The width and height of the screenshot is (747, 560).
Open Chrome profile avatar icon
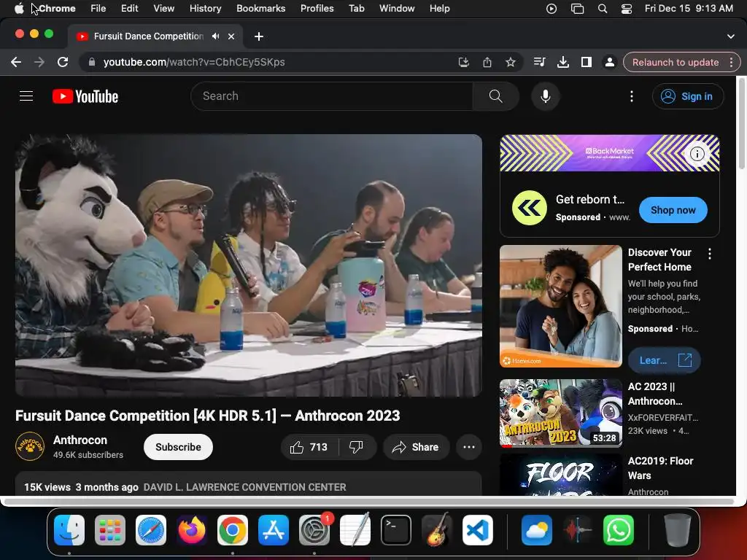(609, 62)
